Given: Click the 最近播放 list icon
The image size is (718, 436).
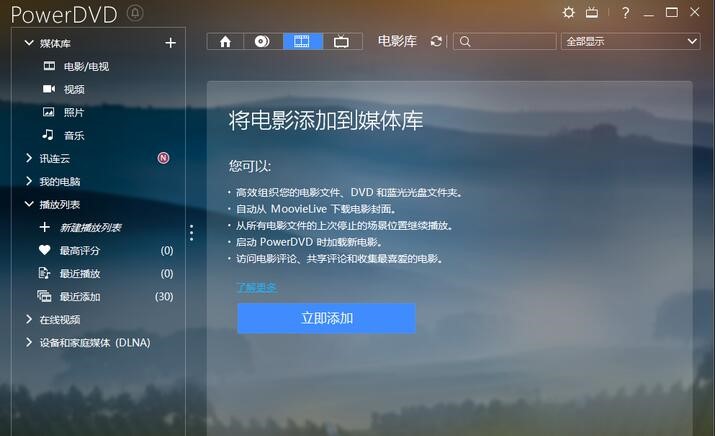Looking at the screenshot, I should coord(44,273).
